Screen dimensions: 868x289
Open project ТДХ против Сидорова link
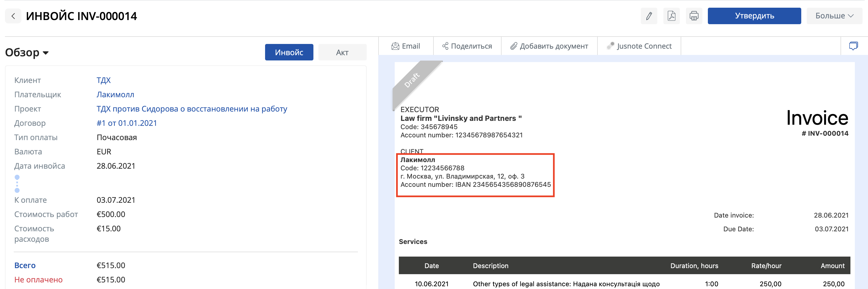(x=192, y=109)
